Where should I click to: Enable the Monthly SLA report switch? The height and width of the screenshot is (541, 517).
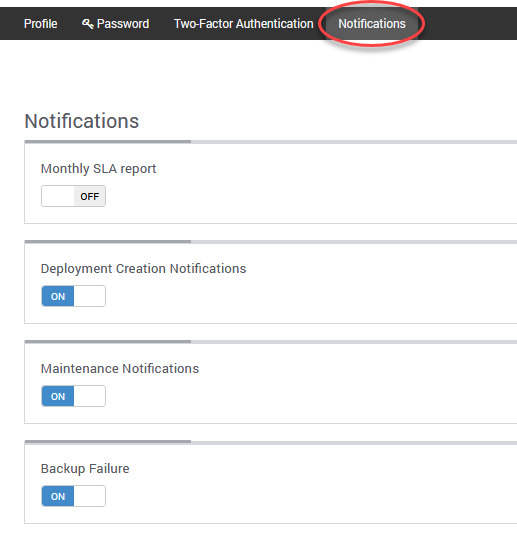click(73, 196)
